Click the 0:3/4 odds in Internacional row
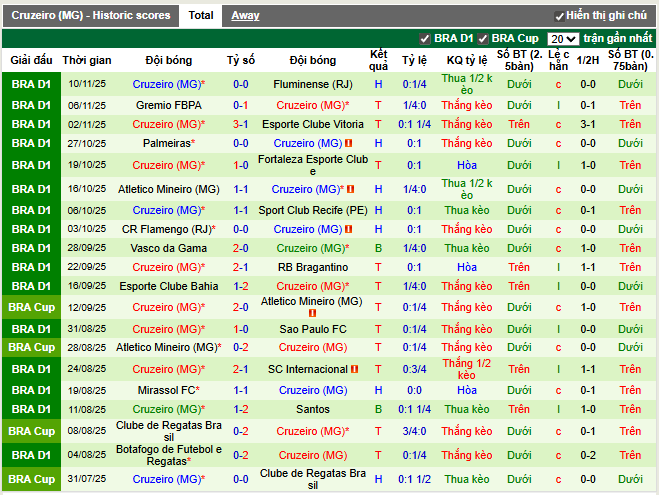 [414, 369]
